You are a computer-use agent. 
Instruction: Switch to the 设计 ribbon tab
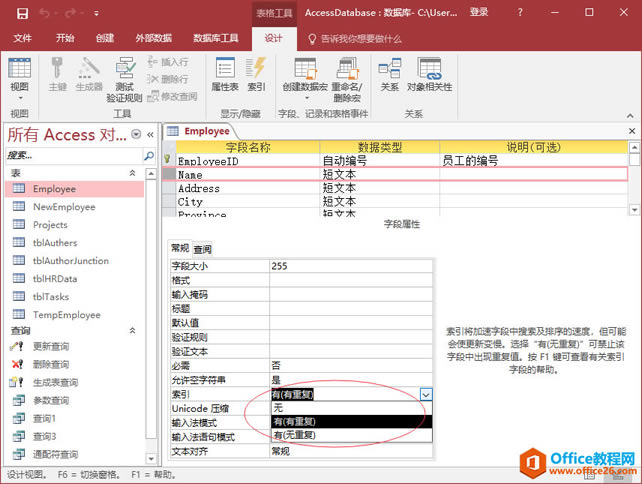274,38
